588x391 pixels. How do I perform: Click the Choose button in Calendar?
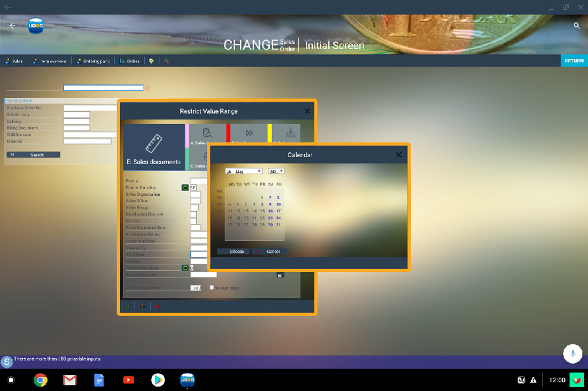[233, 251]
